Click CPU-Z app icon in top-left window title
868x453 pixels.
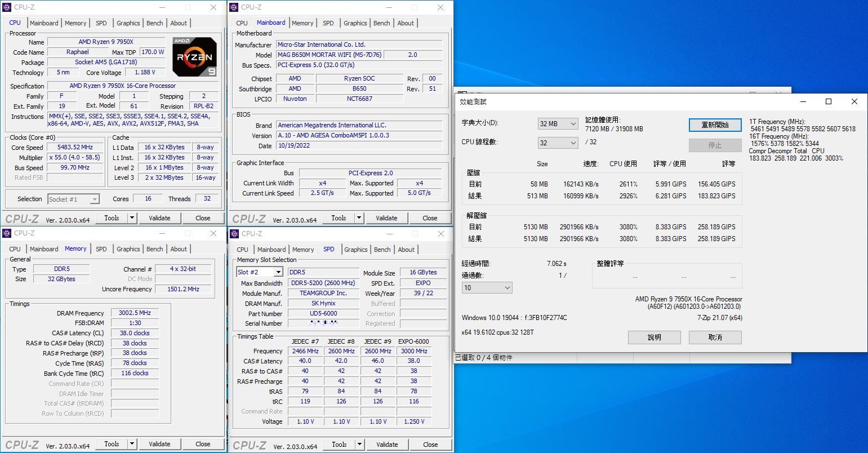pos(7,7)
